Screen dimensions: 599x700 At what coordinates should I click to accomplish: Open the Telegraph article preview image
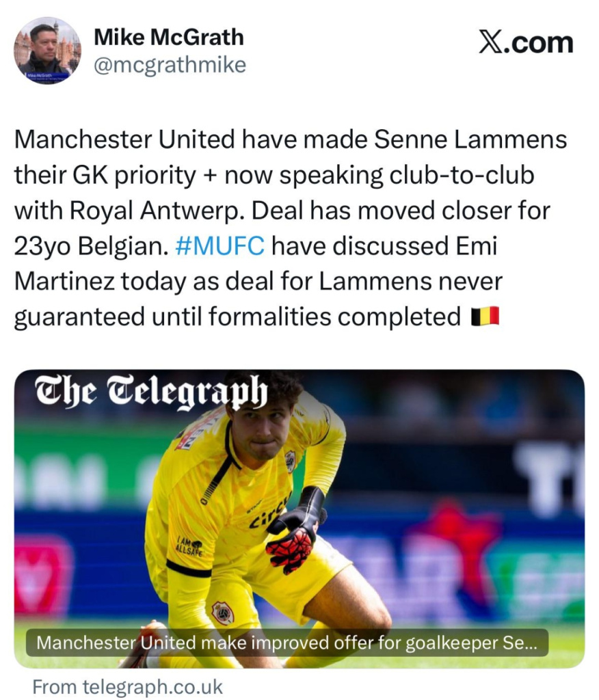coord(299,519)
